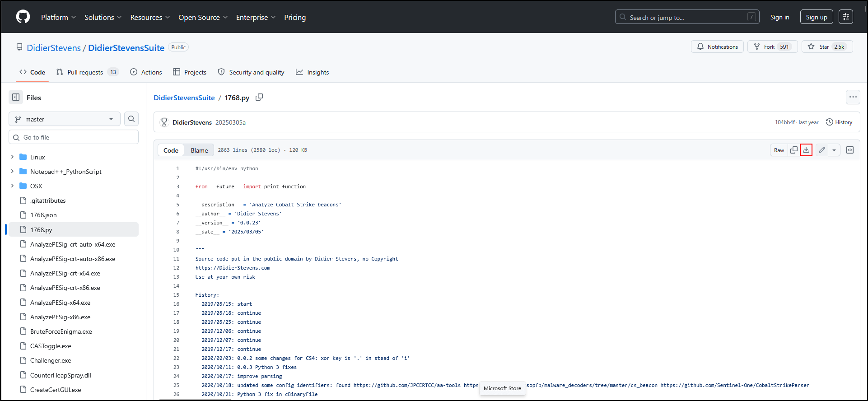Select 1768.py in file tree
Screen dimensions: 868x401
74,229
